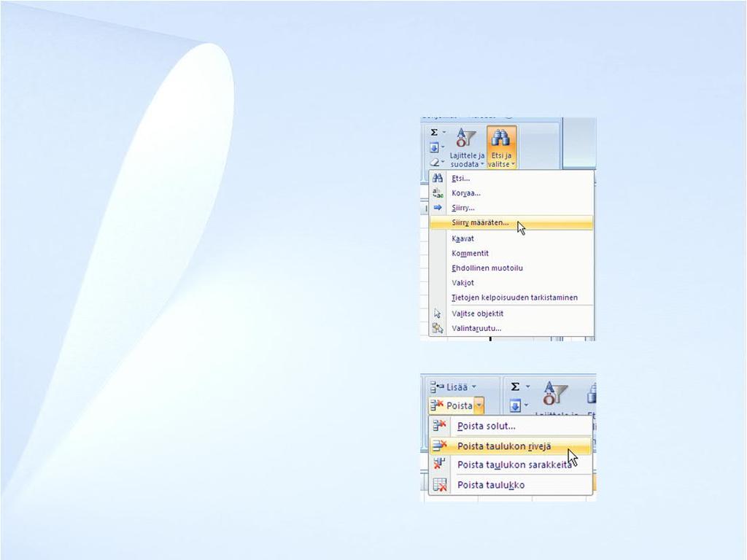Pick the Ehdollinen muotoilu menu entry

point(511,268)
